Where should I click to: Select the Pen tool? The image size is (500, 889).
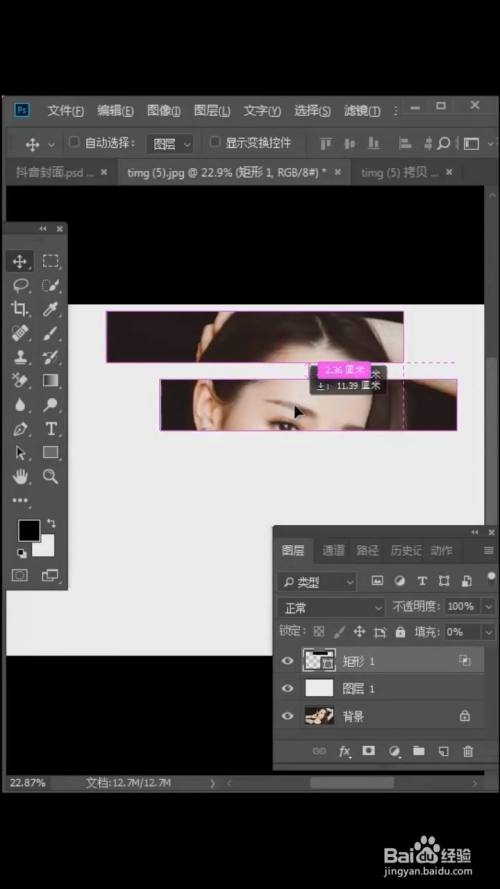(x=20, y=429)
